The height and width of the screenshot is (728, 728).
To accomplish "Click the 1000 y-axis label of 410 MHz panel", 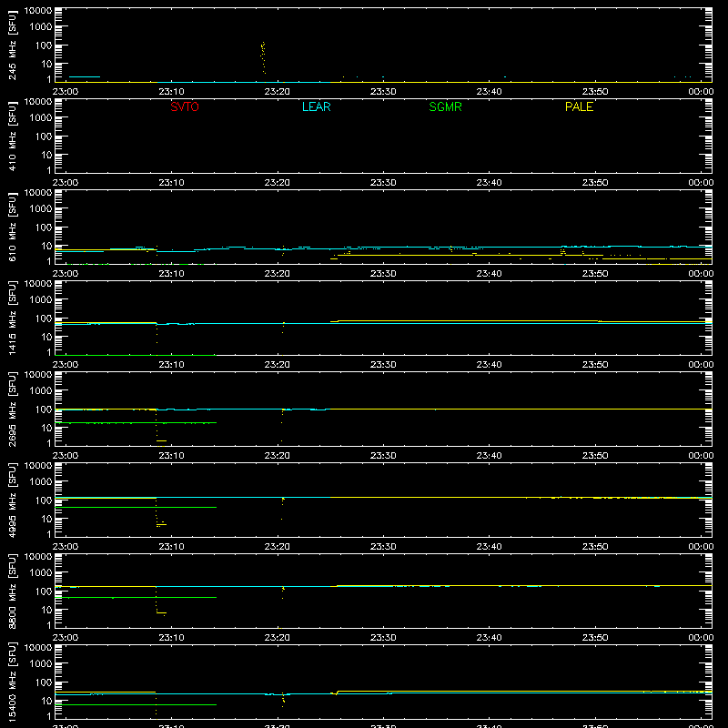I will coord(41,118).
